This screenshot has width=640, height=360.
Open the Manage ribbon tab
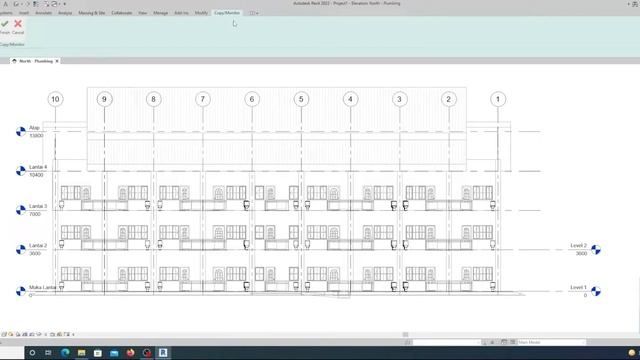(160, 13)
